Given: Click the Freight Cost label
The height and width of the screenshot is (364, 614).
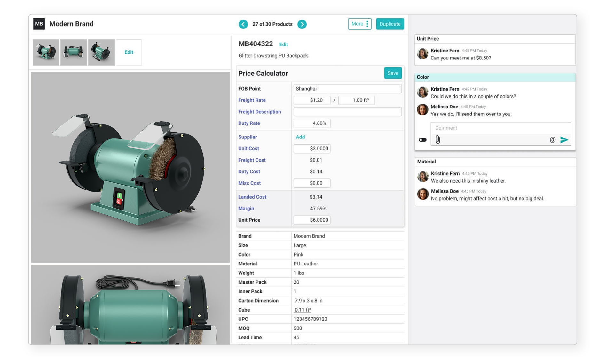Looking at the screenshot, I should (x=252, y=160).
